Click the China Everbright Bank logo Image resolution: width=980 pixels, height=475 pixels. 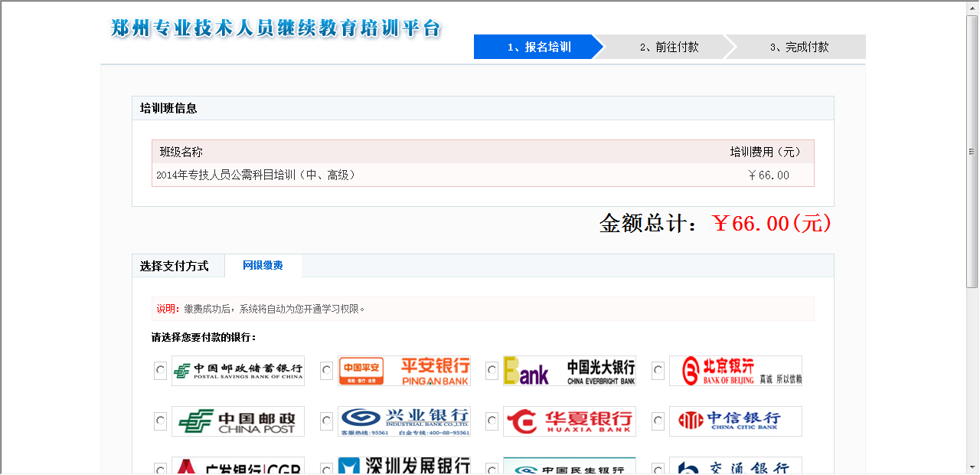570,371
